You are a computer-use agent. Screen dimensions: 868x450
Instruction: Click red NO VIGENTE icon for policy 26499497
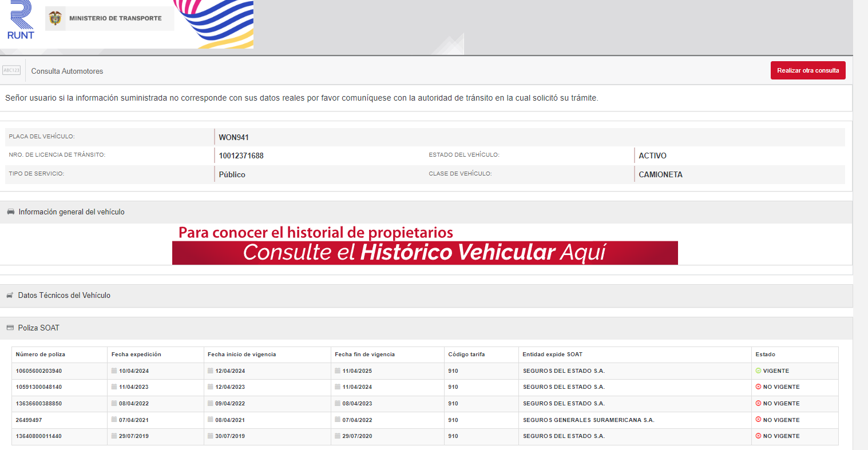click(x=758, y=420)
